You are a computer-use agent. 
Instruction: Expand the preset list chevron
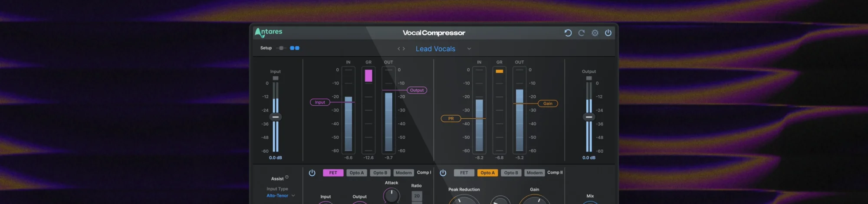coord(469,49)
